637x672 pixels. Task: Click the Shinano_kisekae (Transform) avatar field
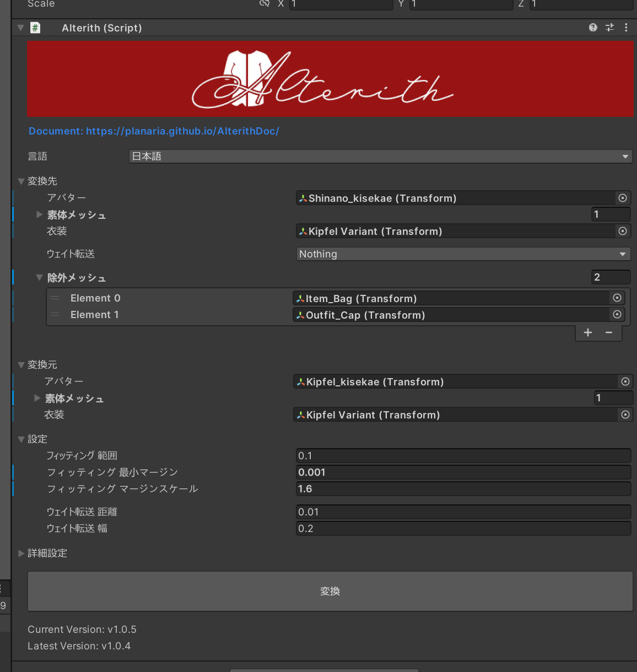(456, 198)
